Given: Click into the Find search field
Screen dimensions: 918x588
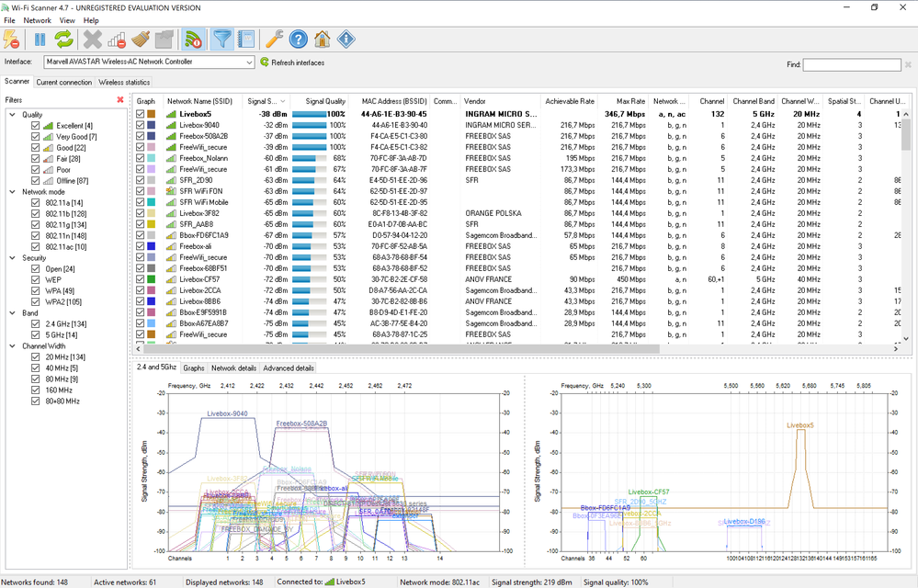Looking at the screenshot, I should point(851,65).
